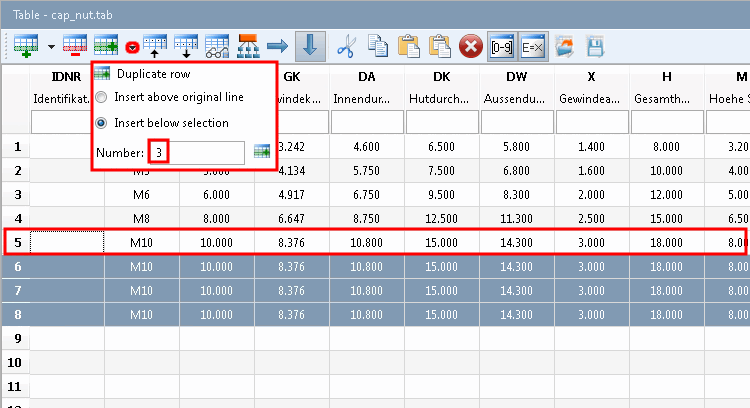
Task: Click the move row down icon
Action: (x=186, y=47)
